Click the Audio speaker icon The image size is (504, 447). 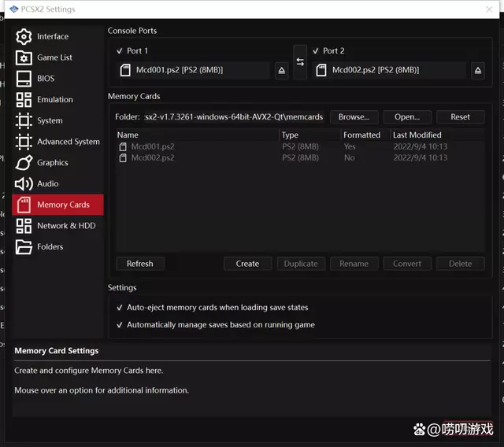click(x=24, y=183)
